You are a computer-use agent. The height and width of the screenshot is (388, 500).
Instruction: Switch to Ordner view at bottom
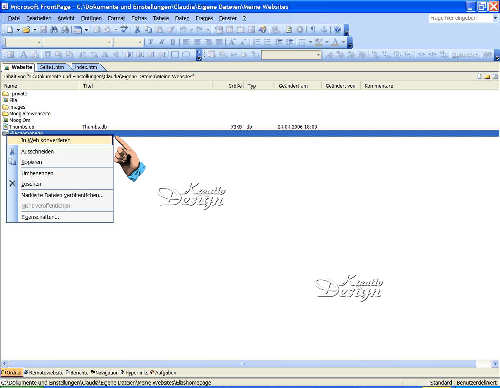[11, 372]
